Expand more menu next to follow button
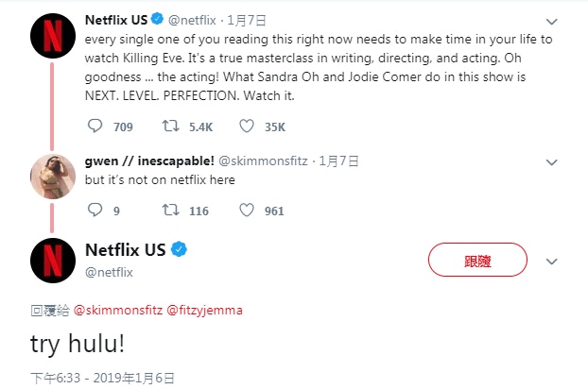 coord(552,261)
